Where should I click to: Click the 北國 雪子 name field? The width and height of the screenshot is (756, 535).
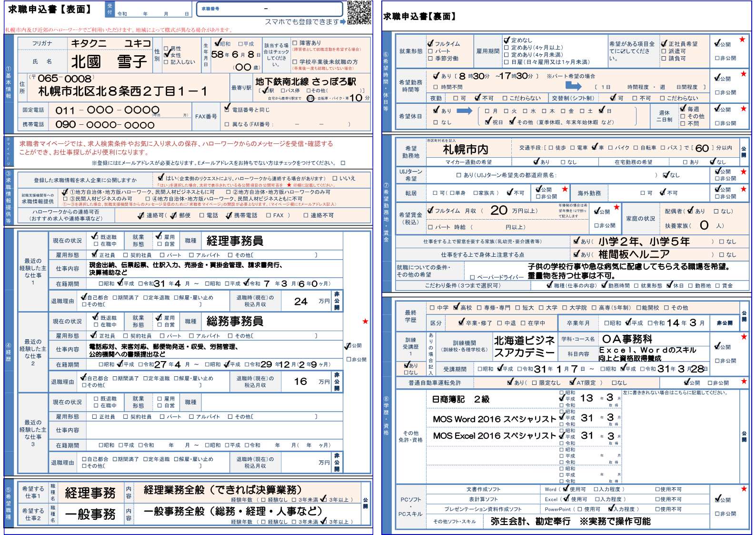point(109,62)
